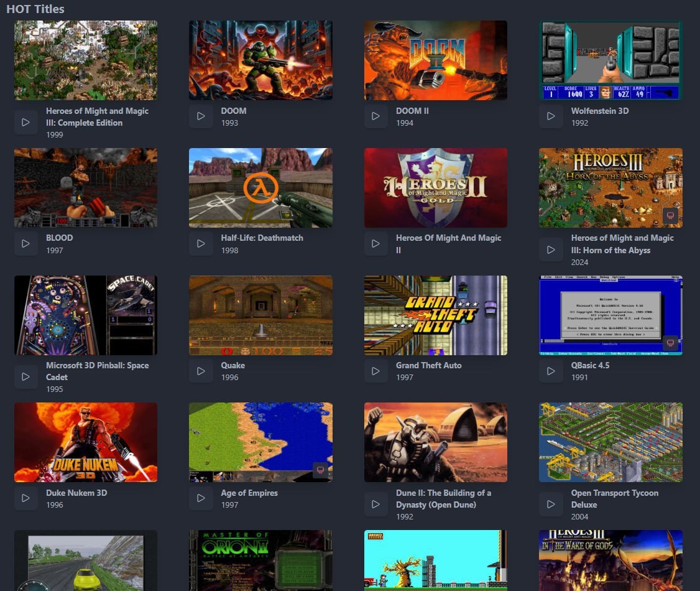Open 'Heroes of Might and Magic III: Horn of the Abyss' title

[622, 244]
